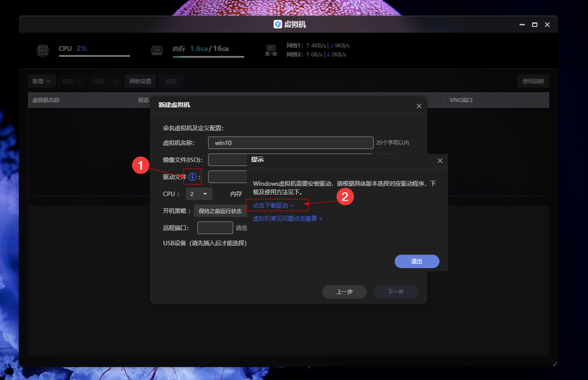The width and height of the screenshot is (588, 380).
Task: Open the CPU count dropdown showing 2
Action: [199, 194]
